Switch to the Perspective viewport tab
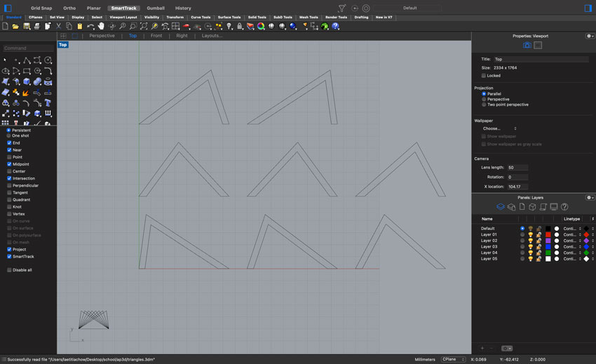 point(102,36)
